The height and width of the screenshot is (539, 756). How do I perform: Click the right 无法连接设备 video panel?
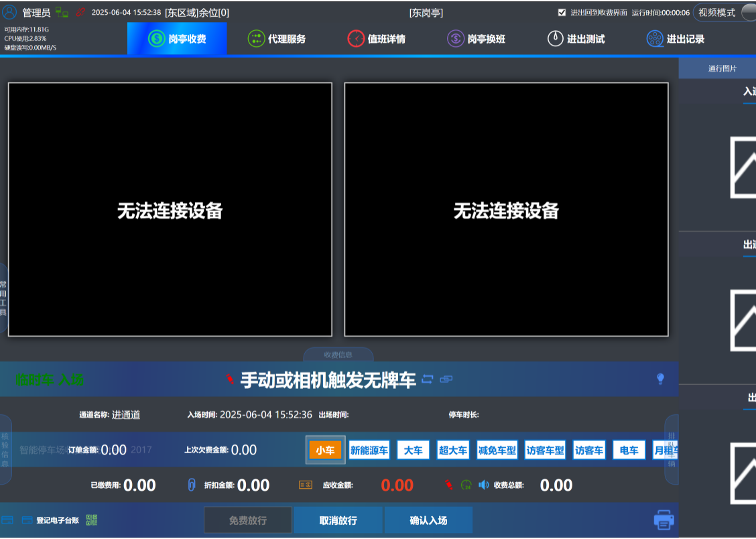(x=506, y=209)
